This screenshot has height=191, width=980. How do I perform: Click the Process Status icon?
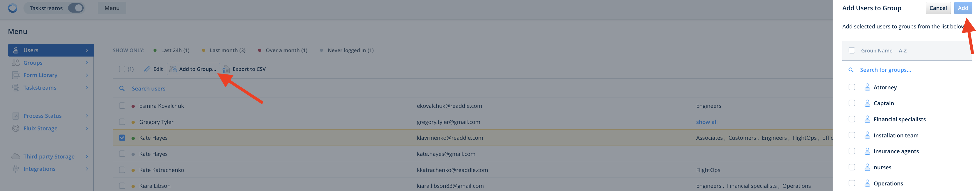(x=16, y=116)
